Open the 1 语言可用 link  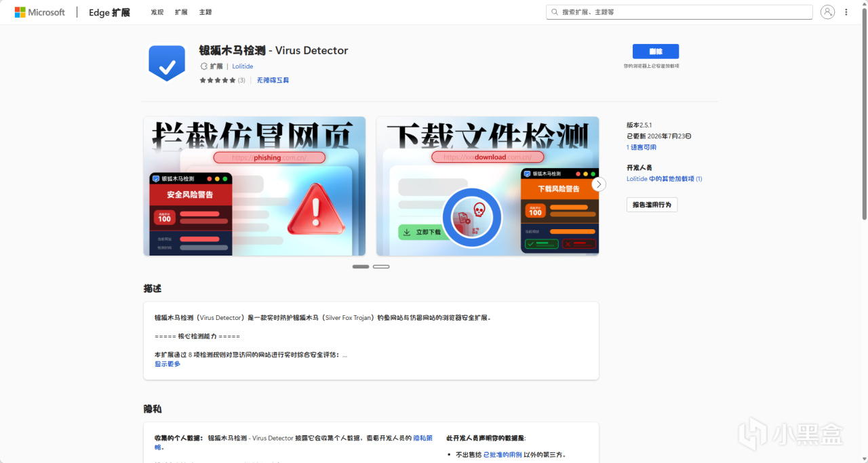tap(642, 147)
